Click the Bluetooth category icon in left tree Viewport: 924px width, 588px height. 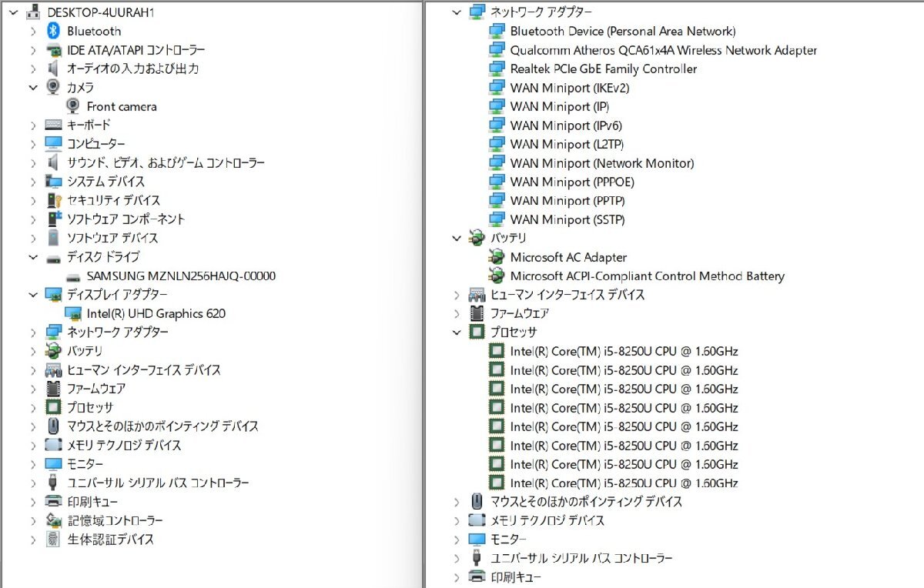[x=53, y=31]
